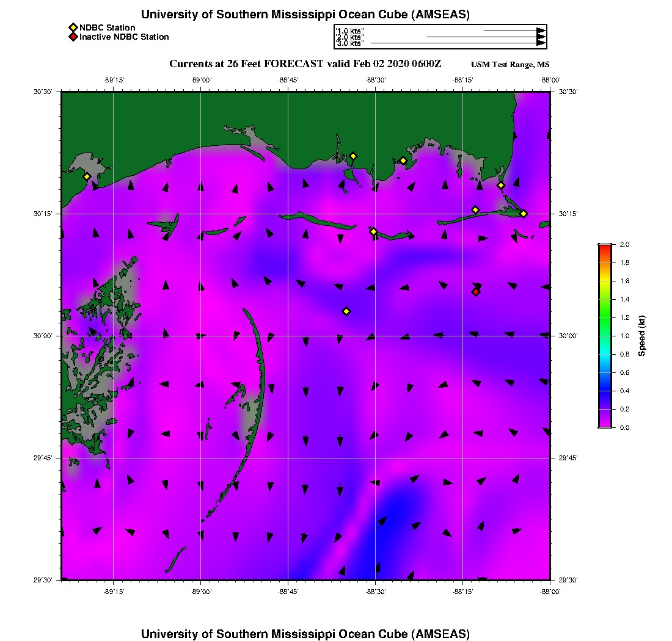Image resolution: width=672 pixels, height=641 pixels.
Task: Click the 'Speed (kt)' color bar label
Action: pos(642,336)
